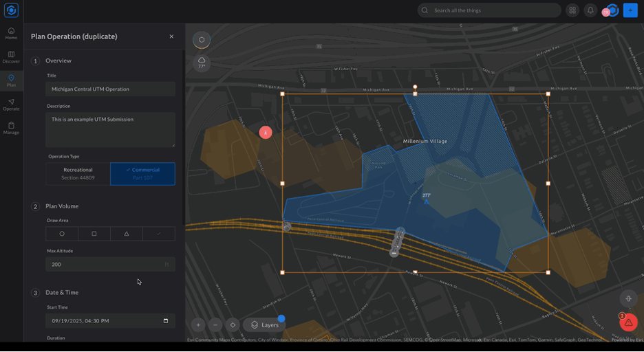Open the notifications bell
This screenshot has width=644, height=352.
click(x=590, y=10)
